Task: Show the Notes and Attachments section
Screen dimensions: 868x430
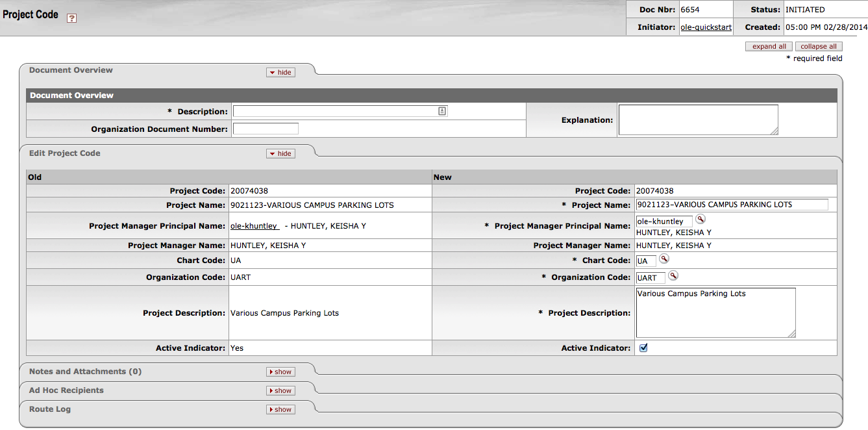Action: 280,372
